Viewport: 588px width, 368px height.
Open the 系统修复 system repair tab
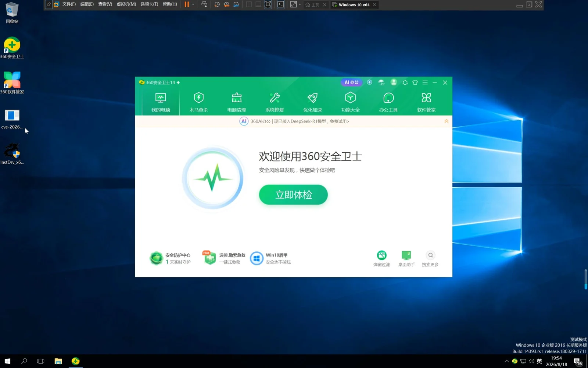275,102
